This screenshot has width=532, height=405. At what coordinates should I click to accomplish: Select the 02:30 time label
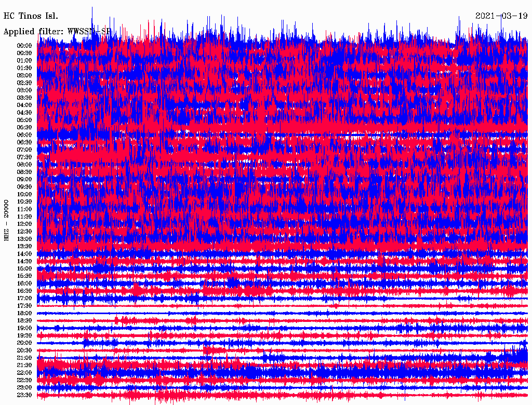[24, 83]
